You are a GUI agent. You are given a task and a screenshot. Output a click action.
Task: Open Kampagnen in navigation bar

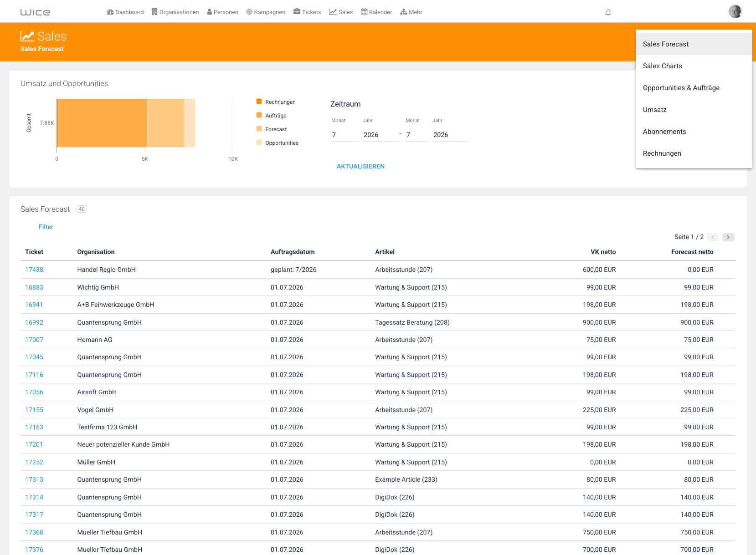(266, 12)
